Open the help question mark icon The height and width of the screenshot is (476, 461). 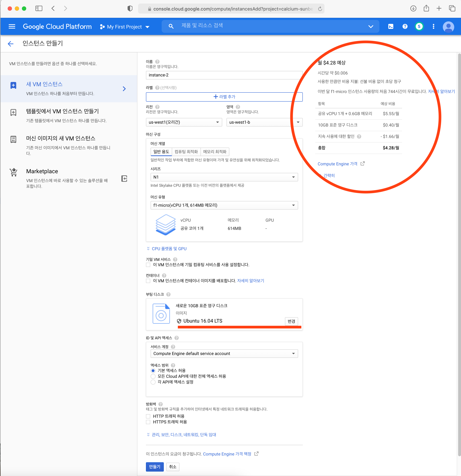[405, 27]
